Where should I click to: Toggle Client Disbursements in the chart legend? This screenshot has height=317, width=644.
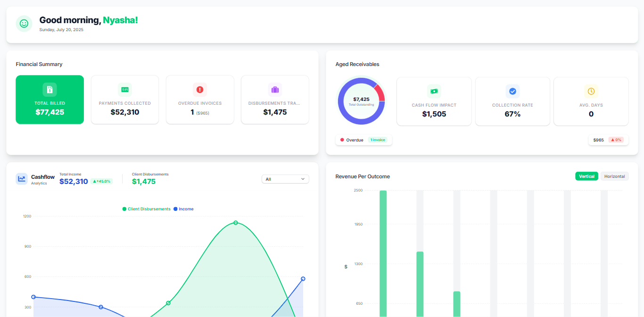tap(146, 209)
